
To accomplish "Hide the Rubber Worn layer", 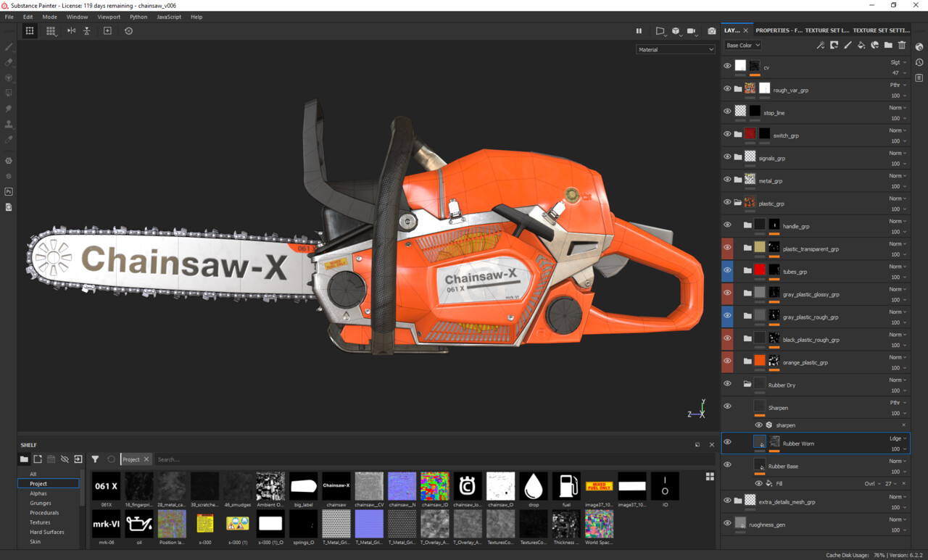I will (x=727, y=442).
